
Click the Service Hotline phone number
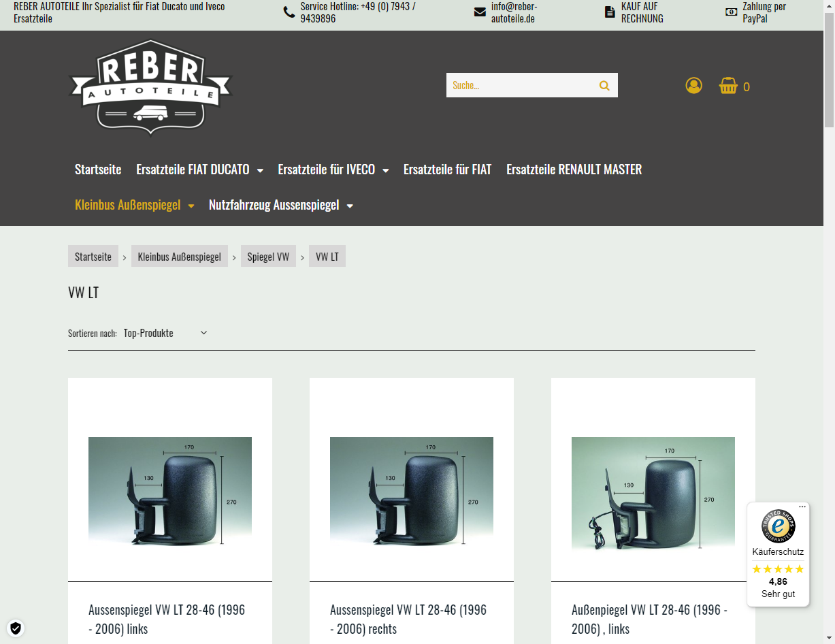click(358, 12)
